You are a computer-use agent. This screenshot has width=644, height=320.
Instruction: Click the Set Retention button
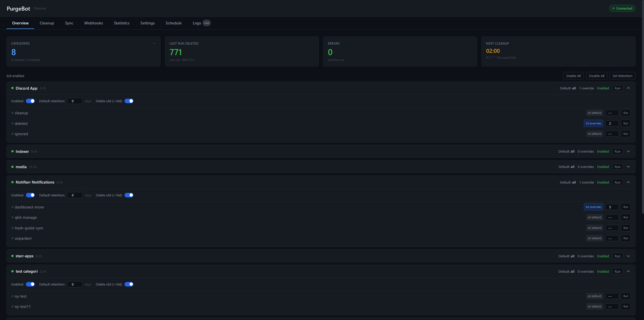click(622, 76)
